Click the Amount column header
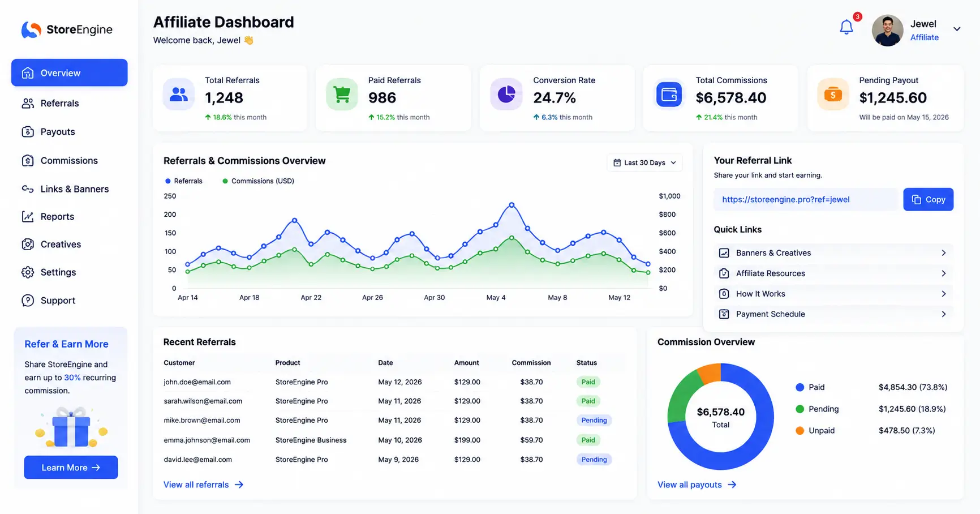 tap(466, 363)
